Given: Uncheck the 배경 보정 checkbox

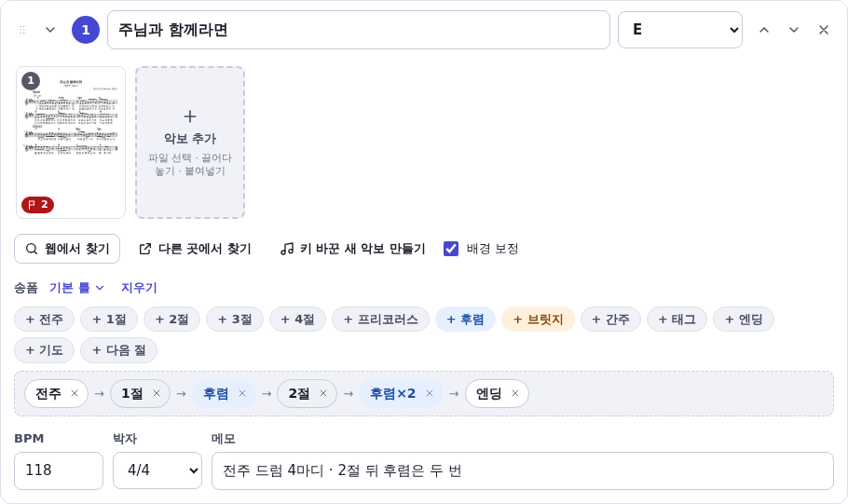Looking at the screenshot, I should tap(450, 249).
